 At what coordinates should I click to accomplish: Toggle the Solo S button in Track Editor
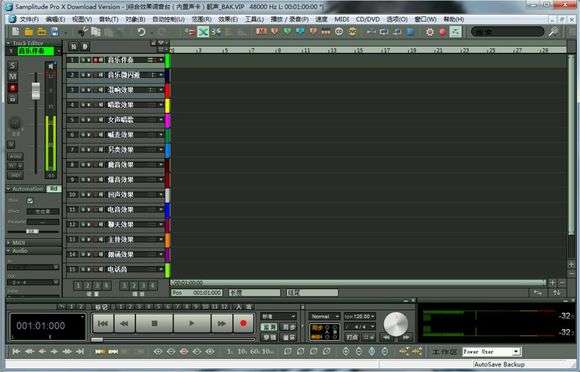pyautogui.click(x=13, y=66)
